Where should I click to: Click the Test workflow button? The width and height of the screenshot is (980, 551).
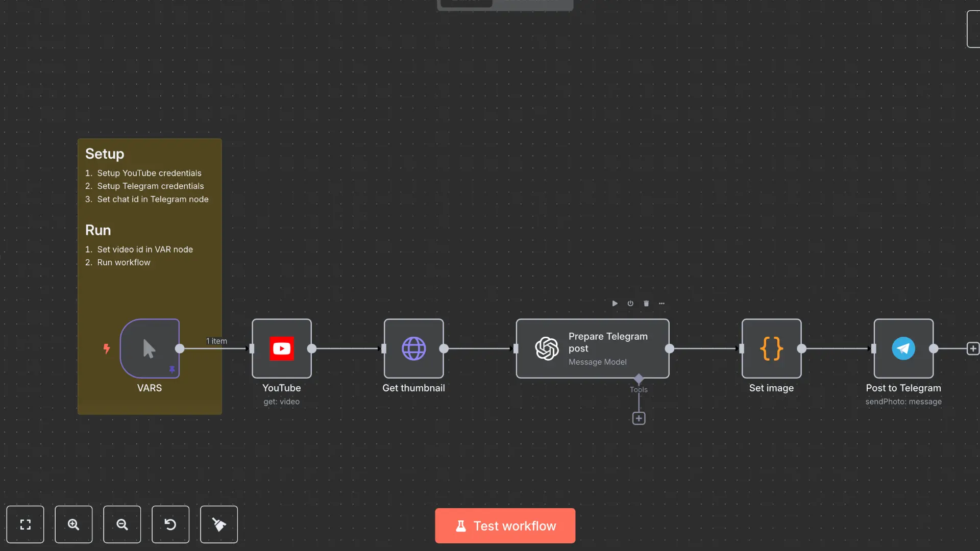pos(504,525)
